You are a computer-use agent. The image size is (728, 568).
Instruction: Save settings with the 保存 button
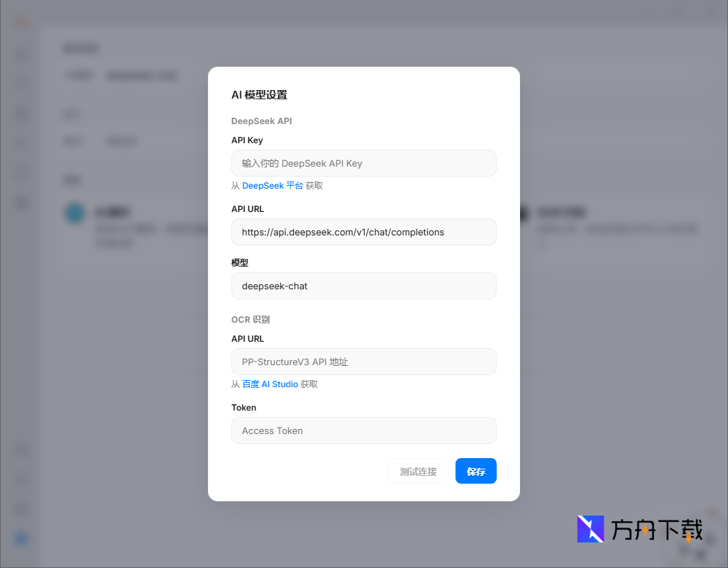pyautogui.click(x=475, y=472)
